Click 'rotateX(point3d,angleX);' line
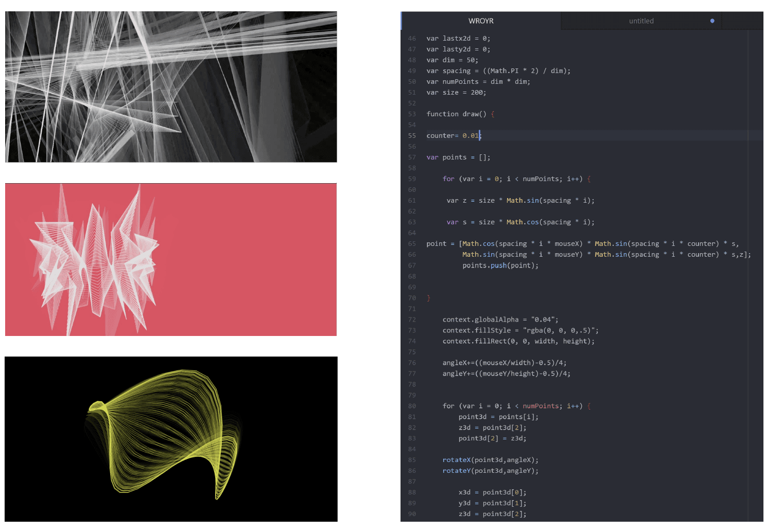Viewport: 765px width, 532px height. [x=491, y=460]
